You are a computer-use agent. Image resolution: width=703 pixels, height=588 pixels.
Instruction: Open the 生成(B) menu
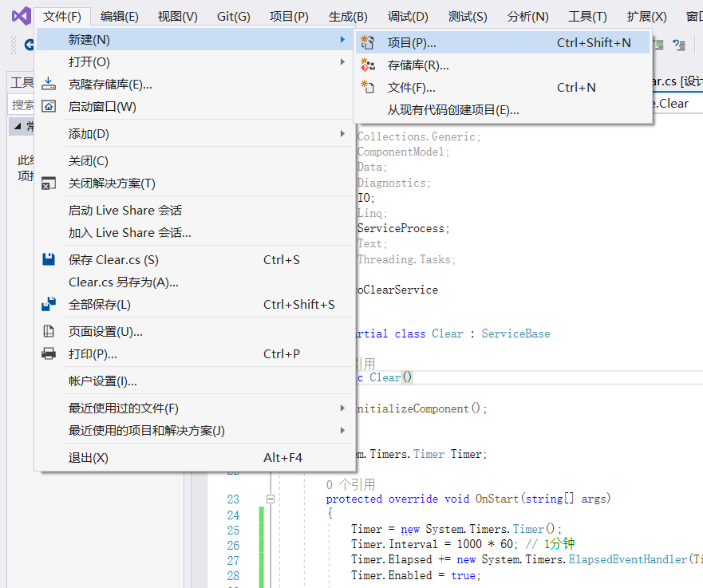[348, 17]
